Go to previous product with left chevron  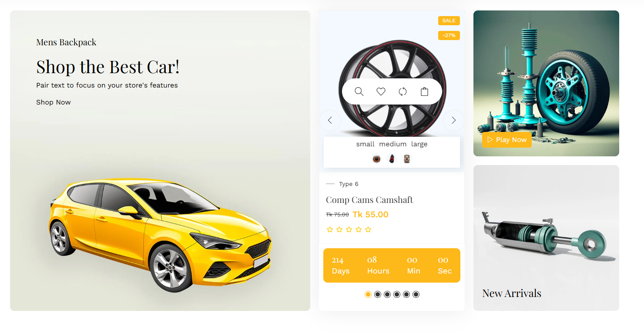(x=330, y=120)
